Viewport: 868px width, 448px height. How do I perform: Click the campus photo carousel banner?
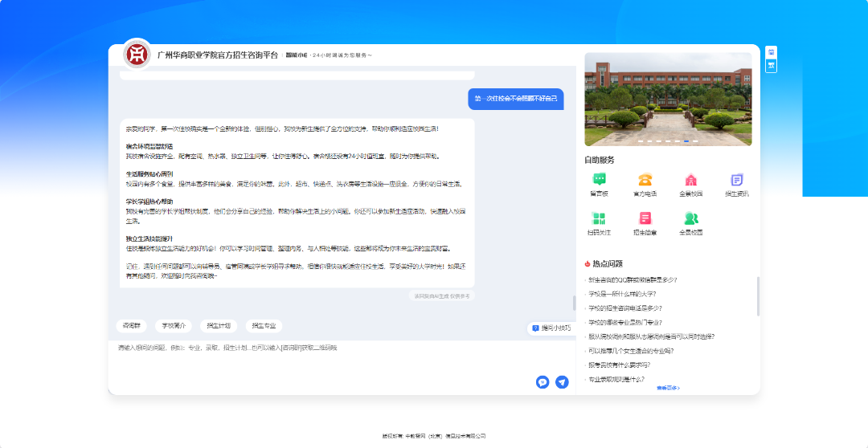click(x=668, y=98)
